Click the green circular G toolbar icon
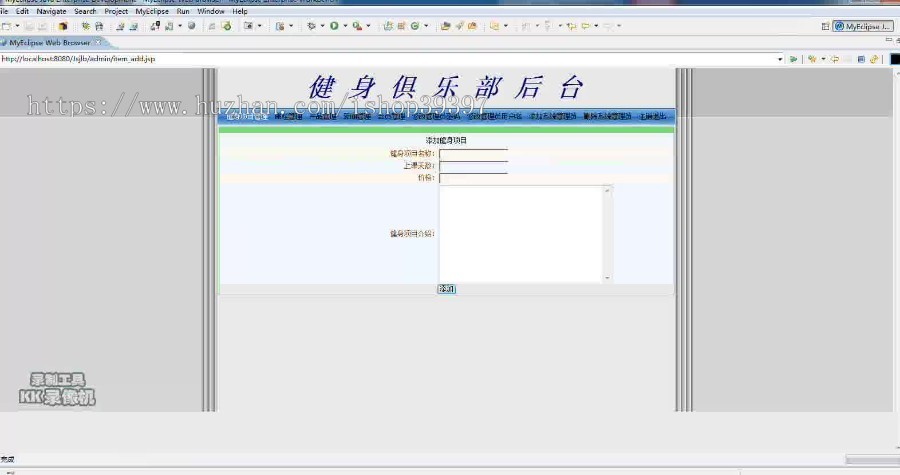The image size is (900, 475). [414, 26]
